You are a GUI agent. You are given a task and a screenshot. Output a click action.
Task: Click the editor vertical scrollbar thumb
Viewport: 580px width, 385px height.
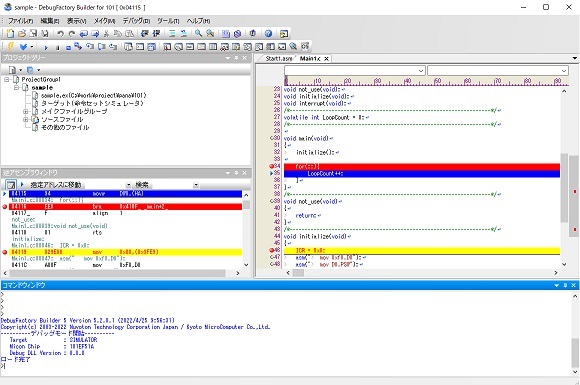coord(564,188)
